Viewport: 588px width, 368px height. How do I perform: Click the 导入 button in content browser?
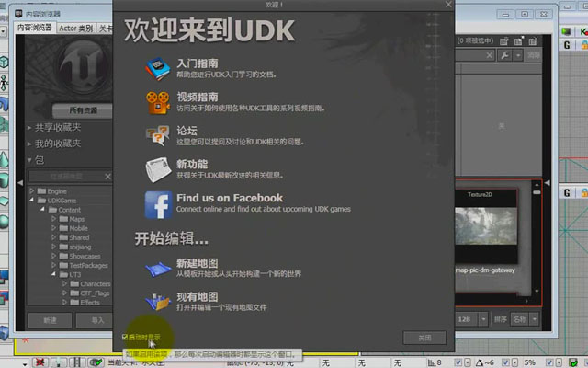pos(95,320)
